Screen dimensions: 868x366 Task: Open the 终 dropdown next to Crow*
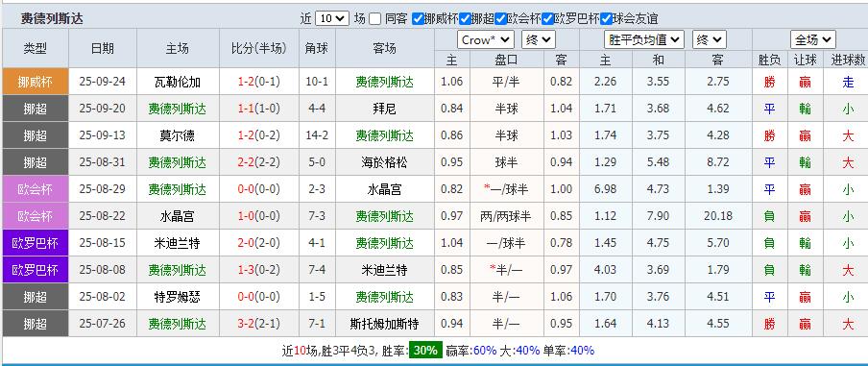[x=538, y=40]
